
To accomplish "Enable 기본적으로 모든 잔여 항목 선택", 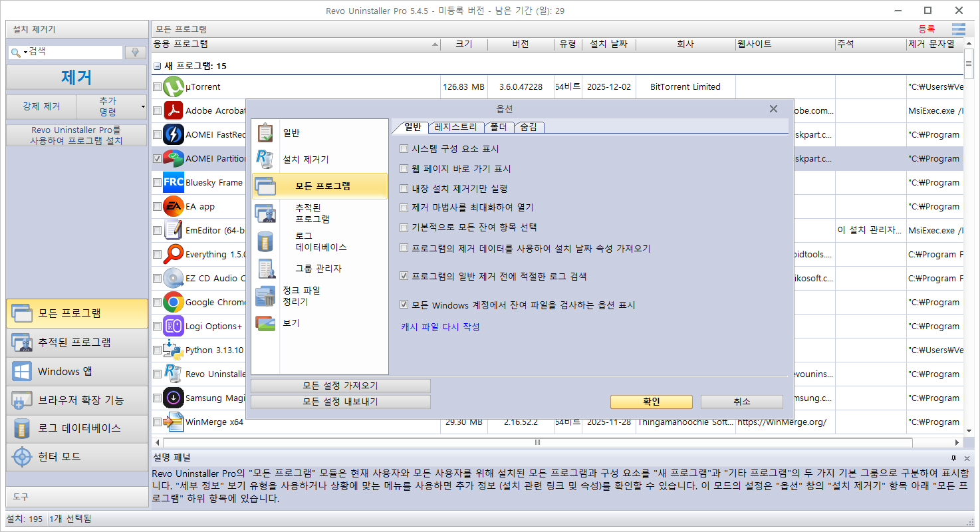I will tap(404, 228).
